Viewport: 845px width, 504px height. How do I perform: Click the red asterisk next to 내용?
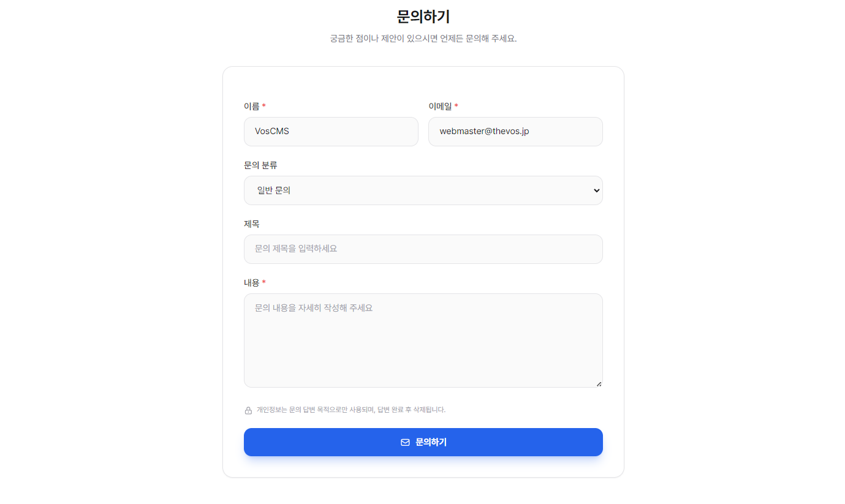pyautogui.click(x=264, y=282)
